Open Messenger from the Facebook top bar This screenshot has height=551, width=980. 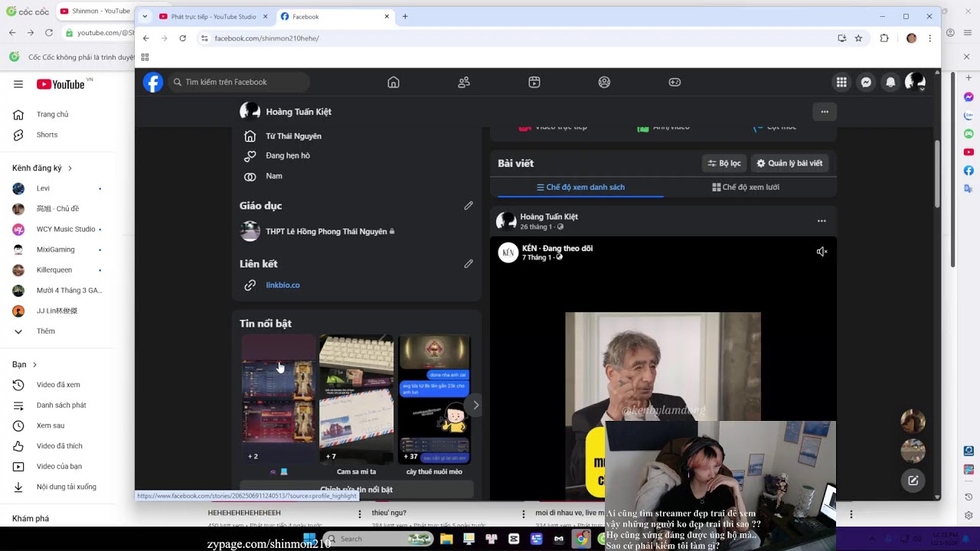click(x=866, y=82)
